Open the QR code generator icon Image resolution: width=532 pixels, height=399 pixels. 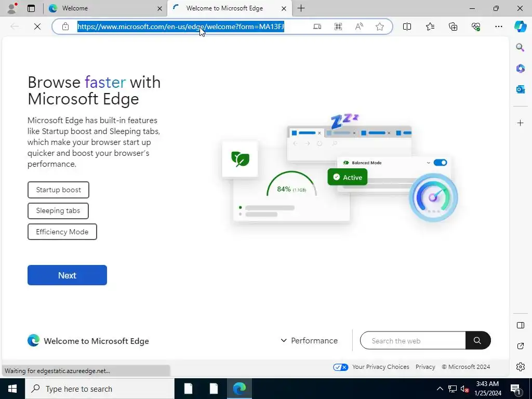(x=338, y=26)
